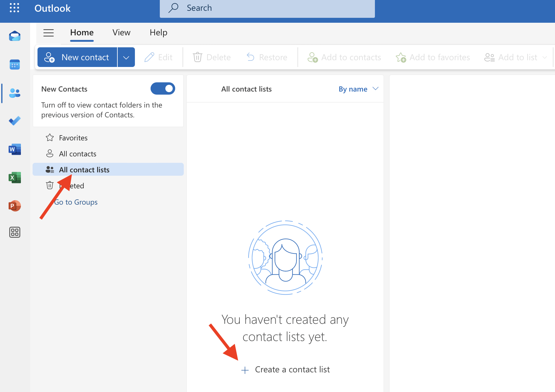Open PowerPoint from the sidebar
Viewport: 555px width, 392px height.
(x=14, y=206)
